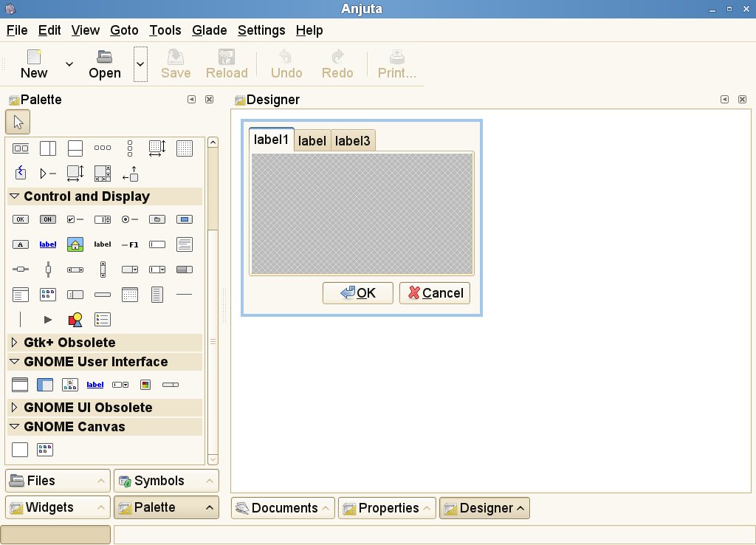Click the Open toolbar button

(x=105, y=64)
